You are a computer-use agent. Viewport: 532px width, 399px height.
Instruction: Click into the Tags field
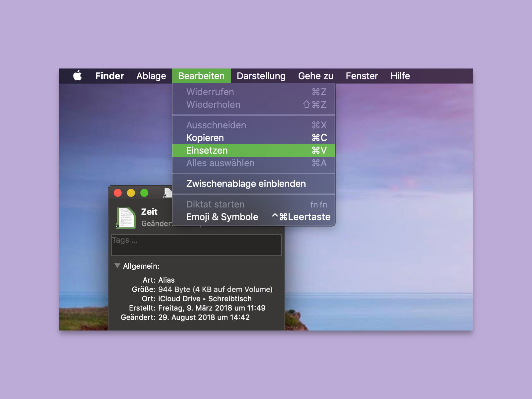point(197,245)
